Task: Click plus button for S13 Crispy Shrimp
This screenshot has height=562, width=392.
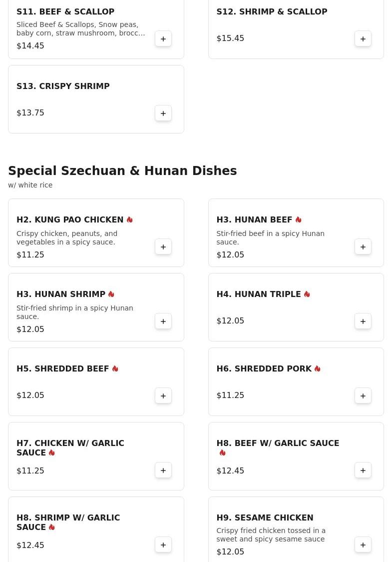Action: coord(163,113)
